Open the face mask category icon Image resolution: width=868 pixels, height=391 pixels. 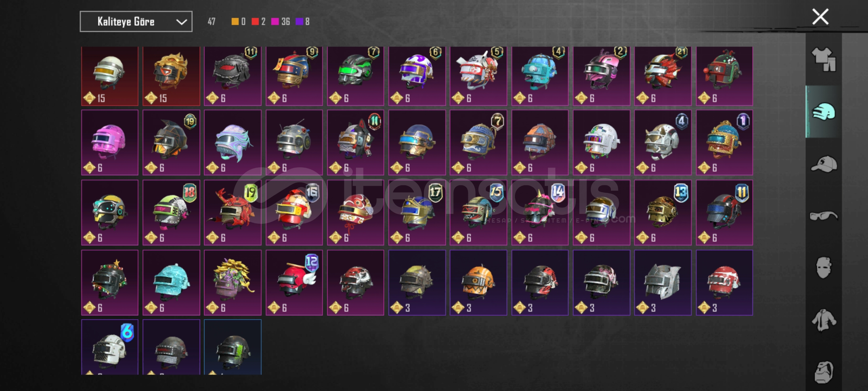(824, 268)
